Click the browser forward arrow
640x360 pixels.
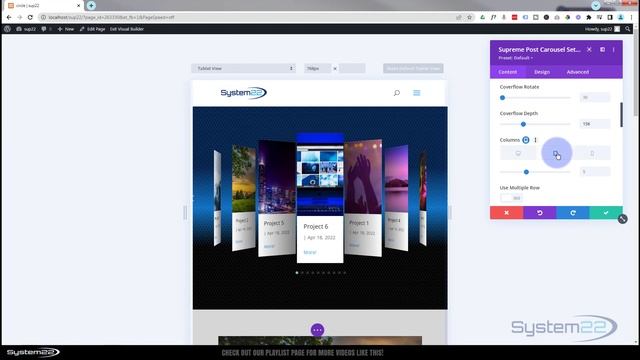click(20, 18)
